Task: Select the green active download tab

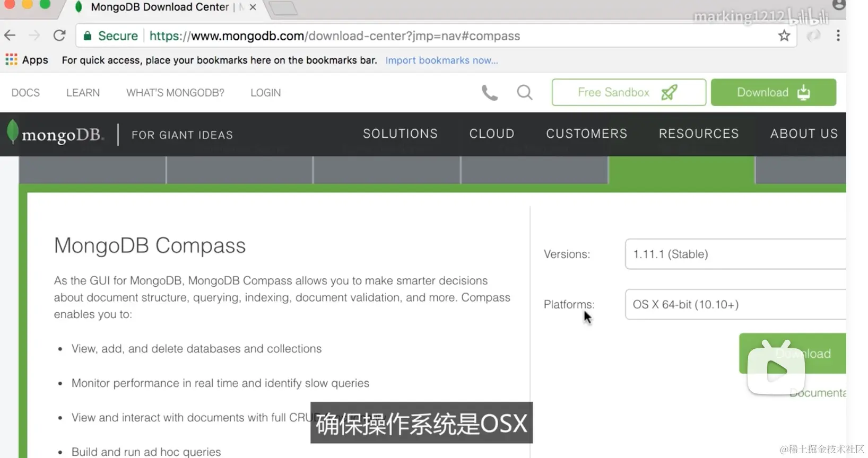Action: [682, 170]
